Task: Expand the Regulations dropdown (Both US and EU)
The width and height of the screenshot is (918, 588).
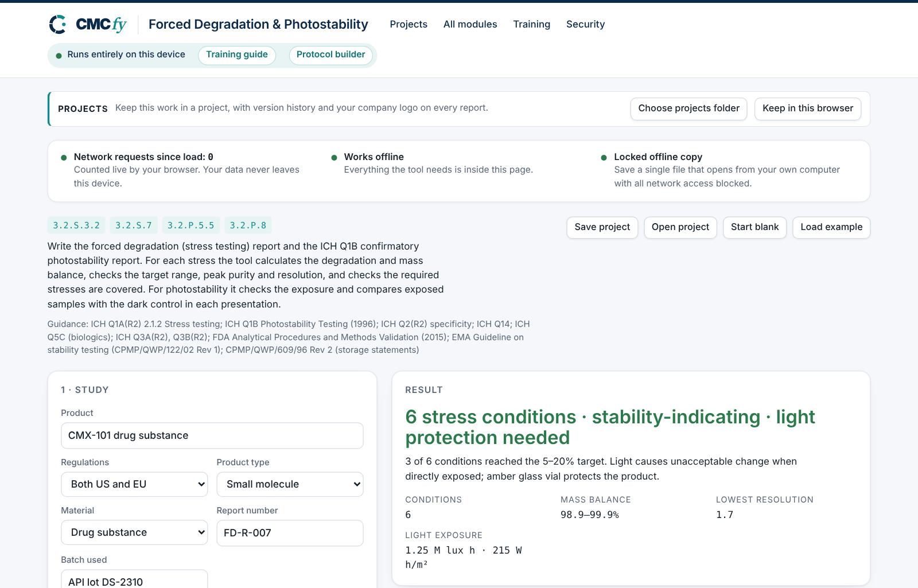Action: (134, 484)
